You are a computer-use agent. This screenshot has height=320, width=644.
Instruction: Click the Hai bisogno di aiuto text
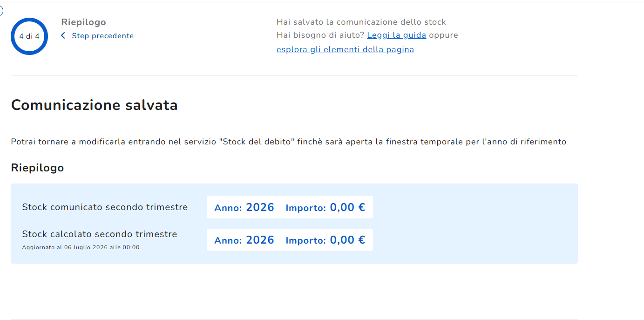tap(320, 35)
